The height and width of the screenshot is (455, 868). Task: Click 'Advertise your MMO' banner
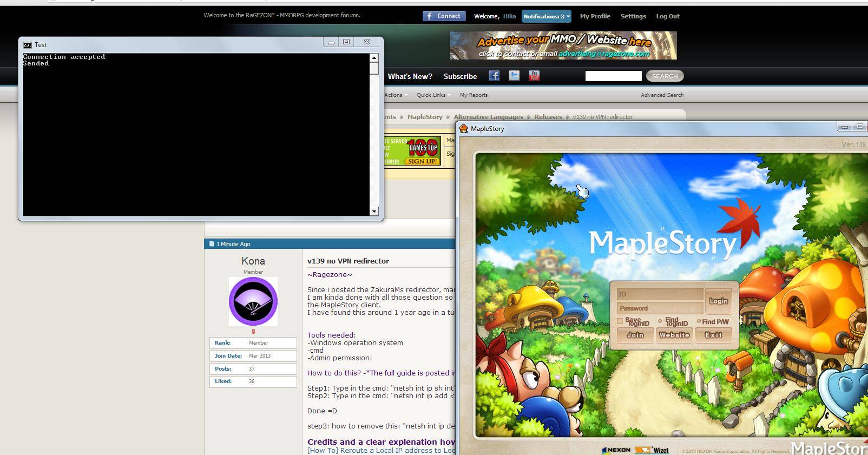pyautogui.click(x=563, y=45)
